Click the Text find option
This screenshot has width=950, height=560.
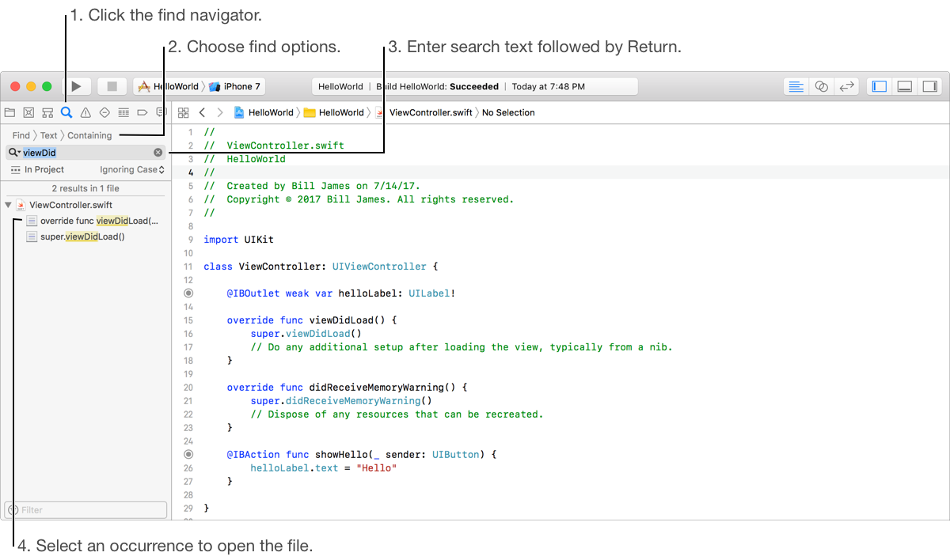point(49,135)
